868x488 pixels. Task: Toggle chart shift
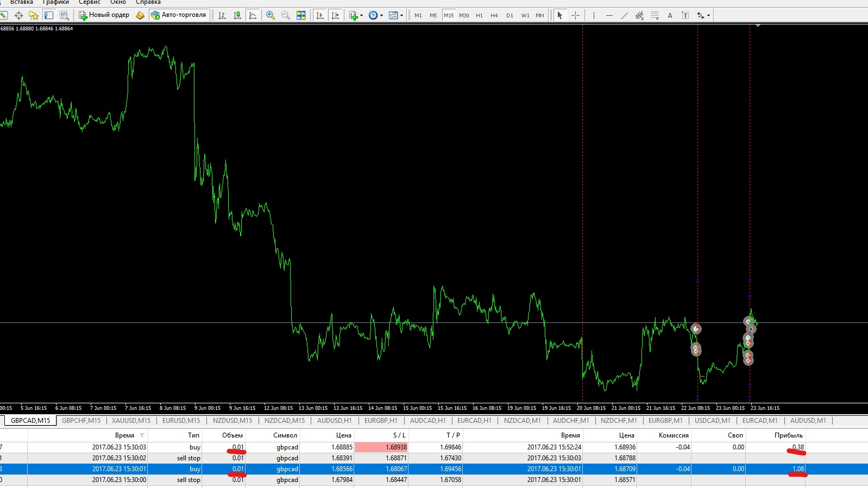(x=335, y=15)
